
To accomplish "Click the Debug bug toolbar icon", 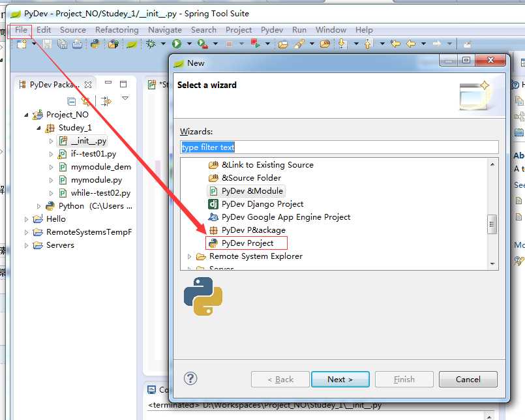I will pyautogui.click(x=151, y=44).
